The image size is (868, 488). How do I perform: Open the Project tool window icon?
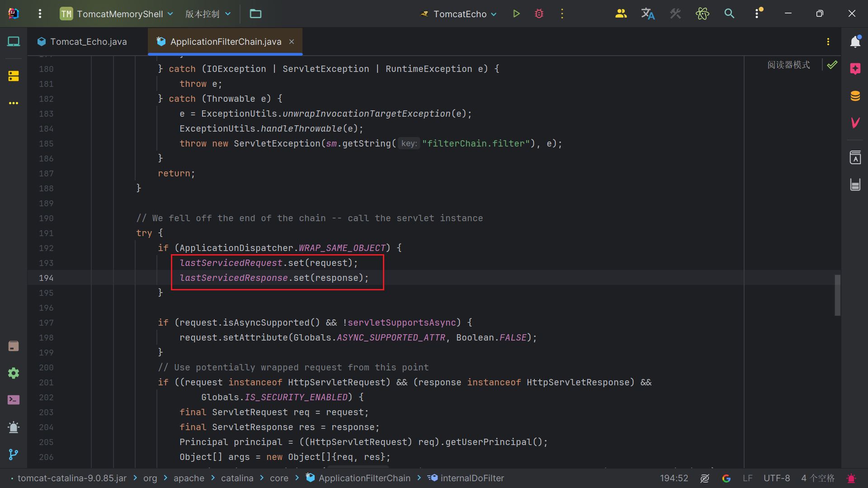point(14,42)
